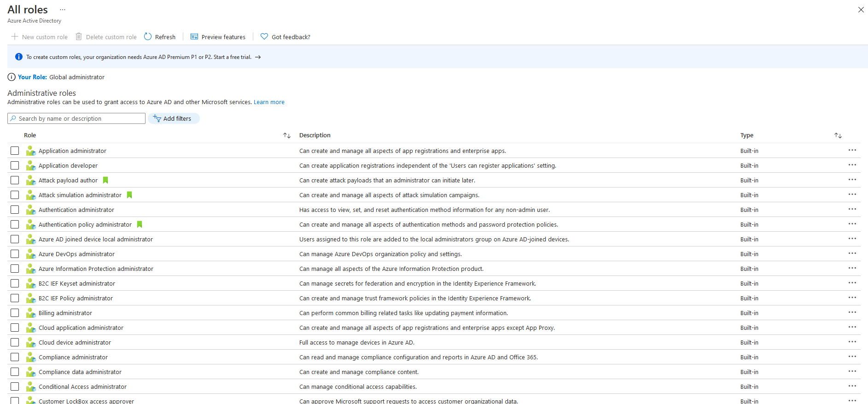
Task: Open the Attack simulation administrator role
Action: click(80, 195)
